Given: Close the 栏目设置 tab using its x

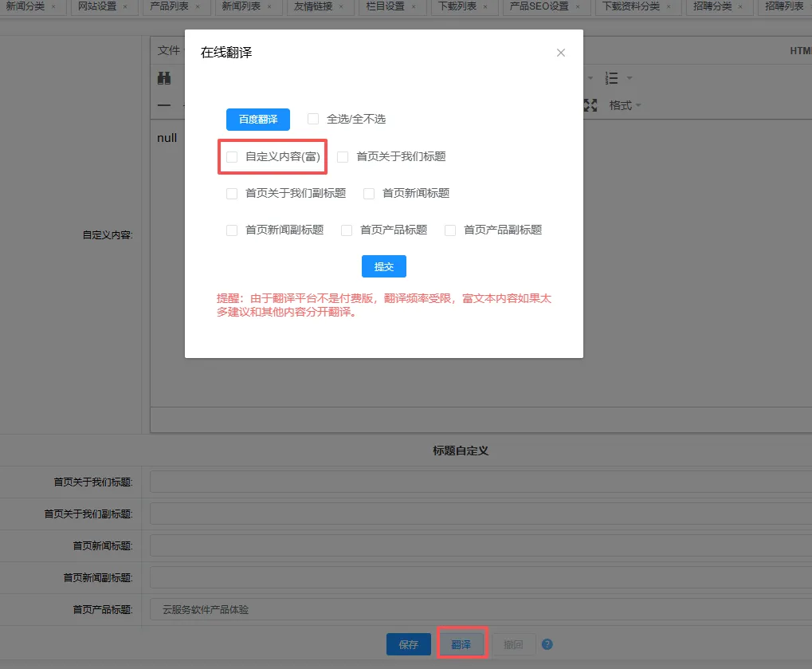Looking at the screenshot, I should pos(414,7).
